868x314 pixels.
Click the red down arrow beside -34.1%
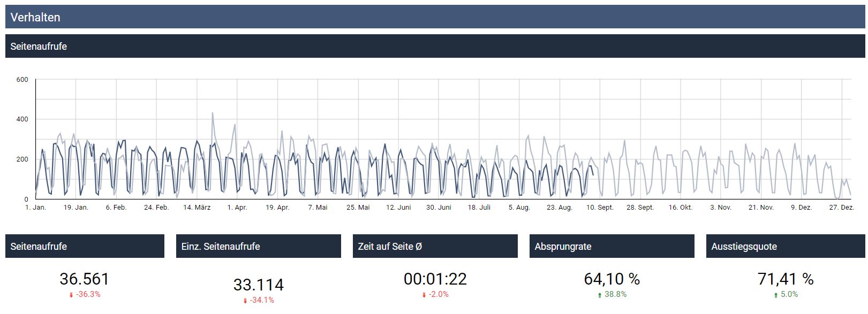click(x=245, y=301)
